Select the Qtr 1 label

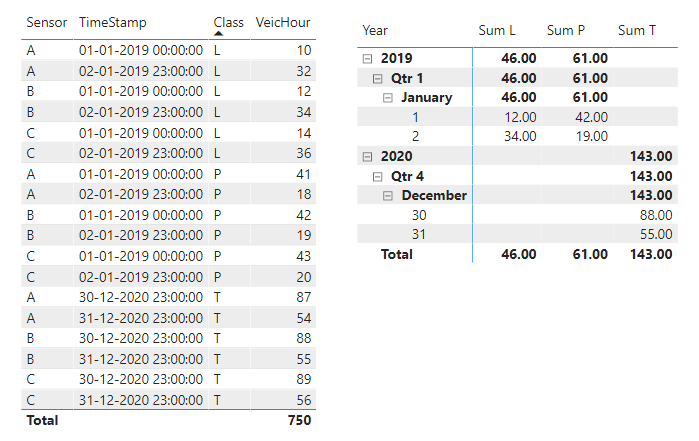click(x=407, y=78)
